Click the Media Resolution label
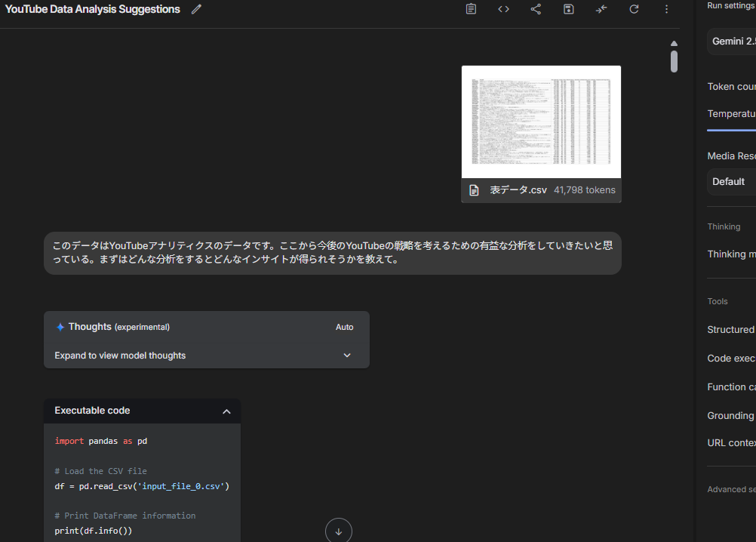Screen dimensions: 756x542 pos(731,156)
